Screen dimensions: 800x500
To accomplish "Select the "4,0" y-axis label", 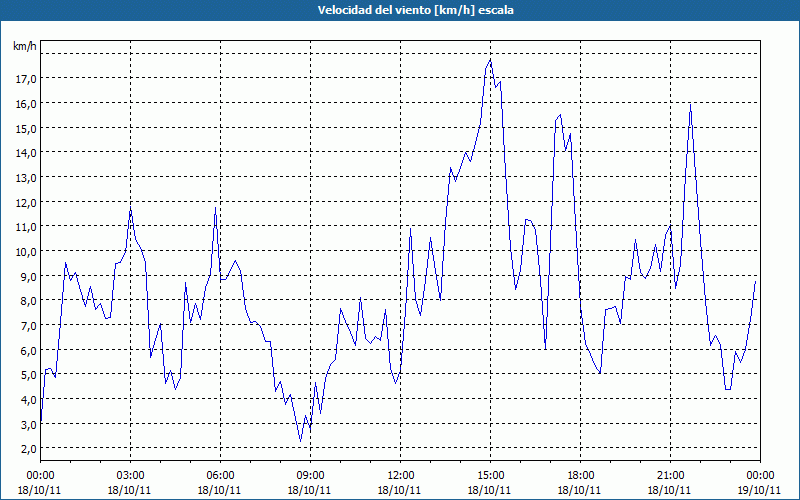I will pos(29,399).
